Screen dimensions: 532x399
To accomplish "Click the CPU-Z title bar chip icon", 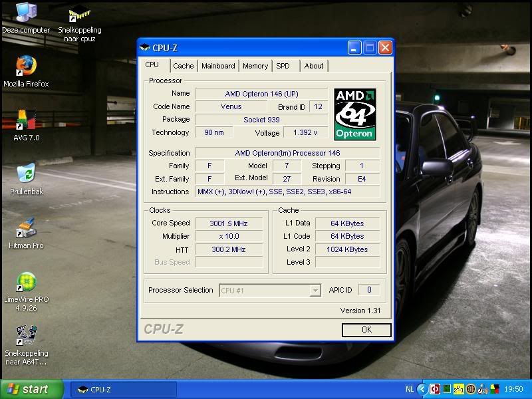I will click(144, 47).
